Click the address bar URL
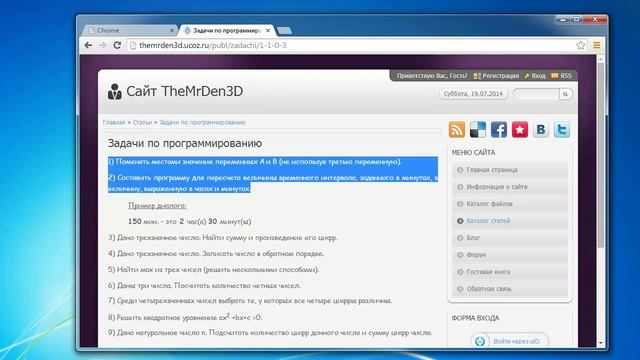The height and width of the screenshot is (360, 640). coord(213,45)
